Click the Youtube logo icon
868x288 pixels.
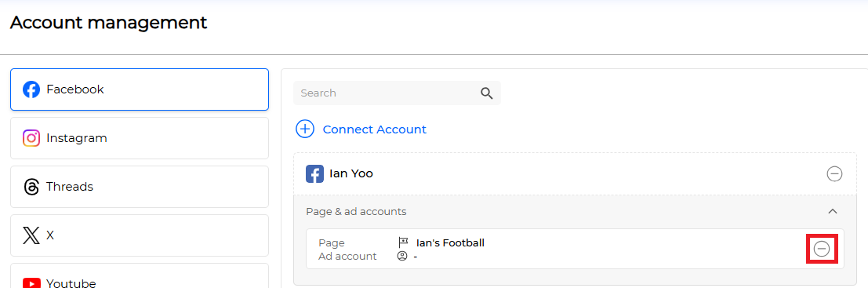pos(31,283)
